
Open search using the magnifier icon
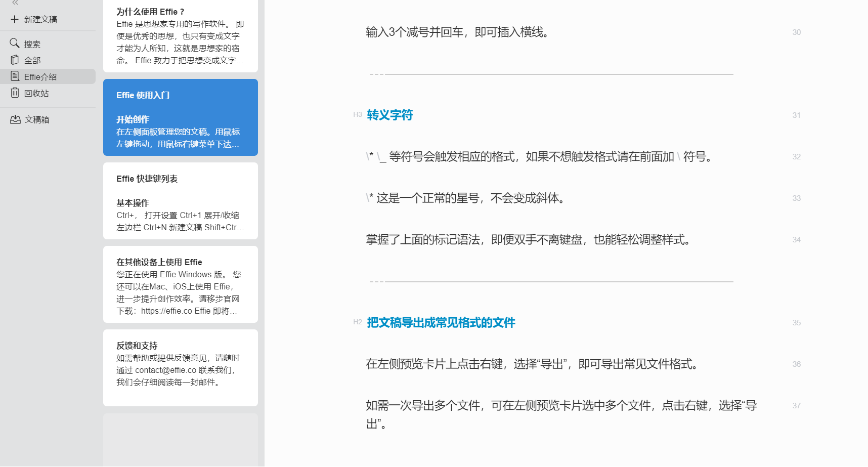14,44
